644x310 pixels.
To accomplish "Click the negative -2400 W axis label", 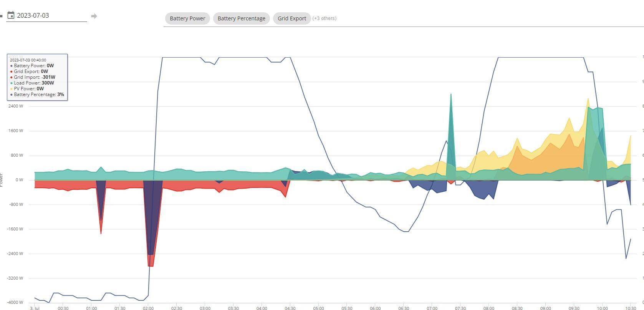I will click(15, 254).
